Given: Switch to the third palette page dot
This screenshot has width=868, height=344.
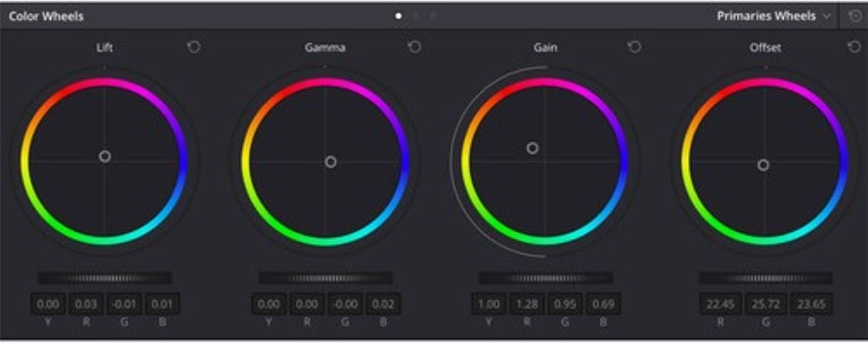Looking at the screenshot, I should tap(433, 16).
